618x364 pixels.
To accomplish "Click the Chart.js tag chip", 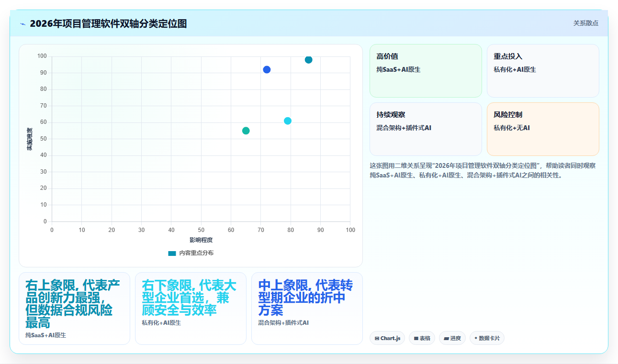I will pos(387,338).
